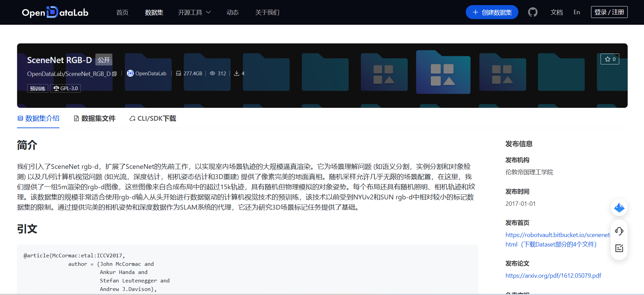Switch language to En
The width and height of the screenshot is (644, 295).
pyautogui.click(x=577, y=12)
